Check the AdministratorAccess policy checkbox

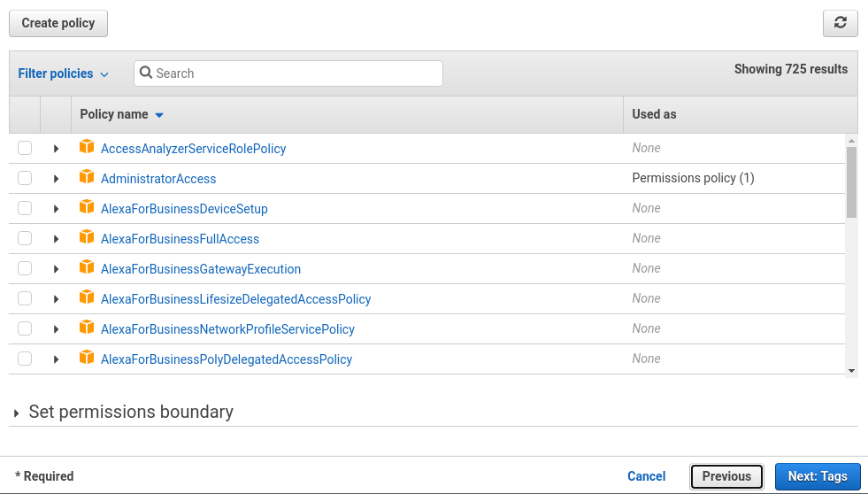pyautogui.click(x=25, y=178)
